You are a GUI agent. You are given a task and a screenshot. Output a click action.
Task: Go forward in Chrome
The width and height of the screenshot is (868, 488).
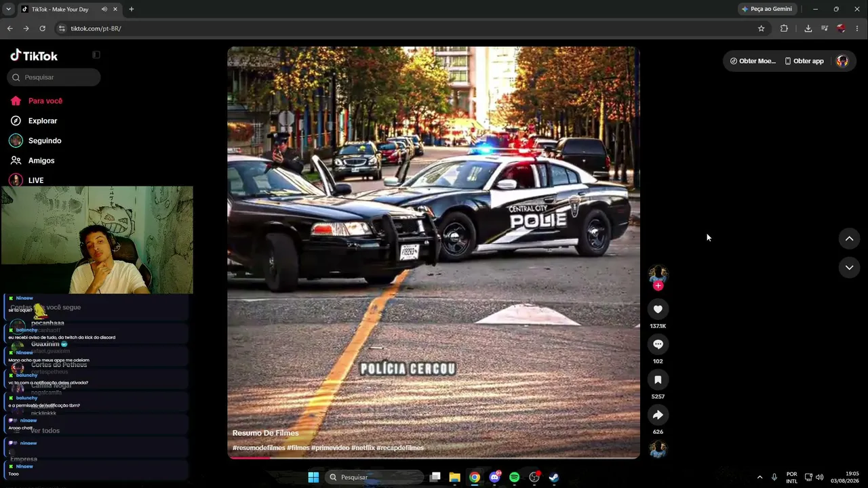tap(26, 28)
